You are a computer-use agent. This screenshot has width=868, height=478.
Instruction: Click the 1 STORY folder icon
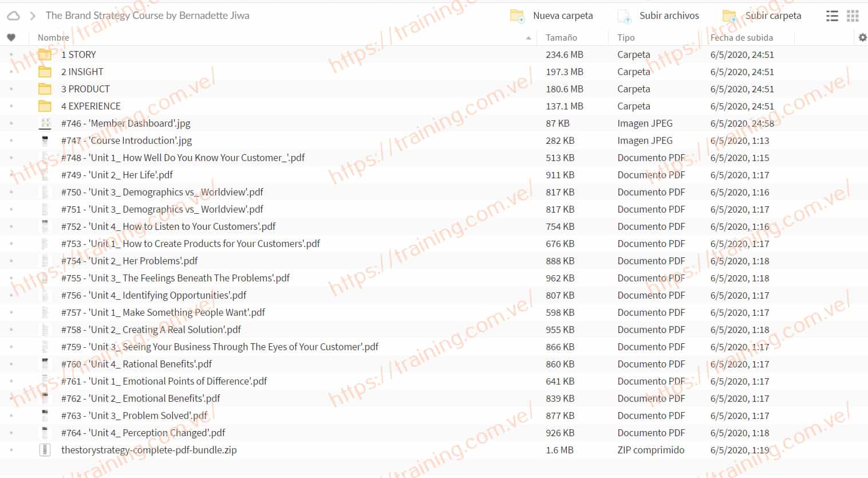click(x=45, y=54)
